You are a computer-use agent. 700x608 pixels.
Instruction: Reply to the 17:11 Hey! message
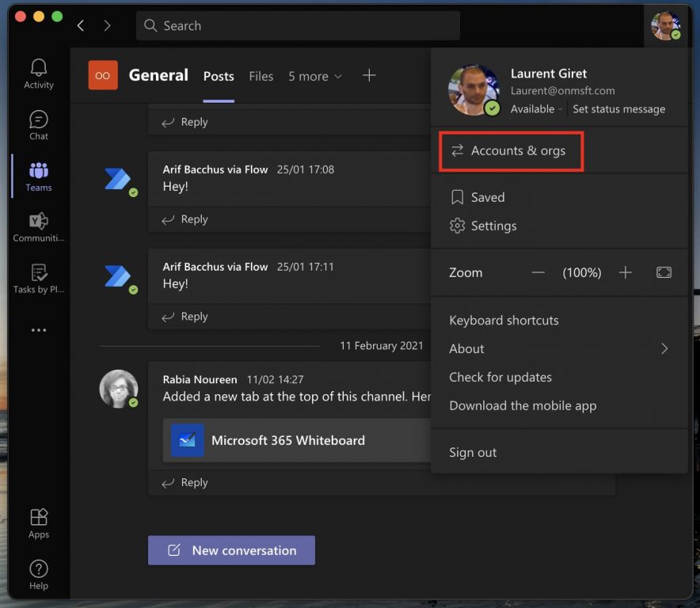click(x=185, y=317)
